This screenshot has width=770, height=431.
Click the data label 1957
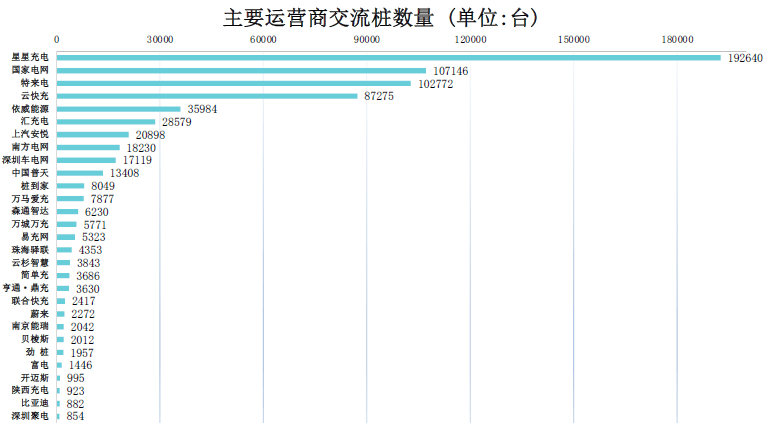[82, 353]
